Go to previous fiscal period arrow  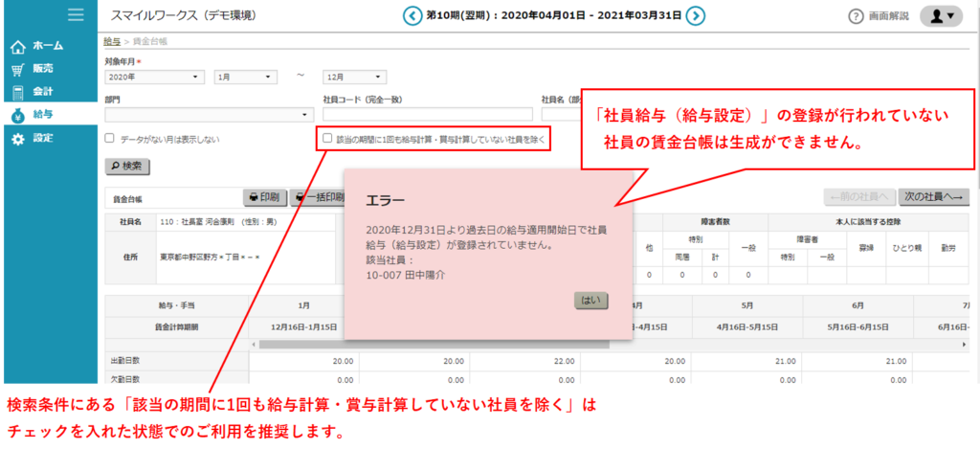pyautogui.click(x=412, y=15)
